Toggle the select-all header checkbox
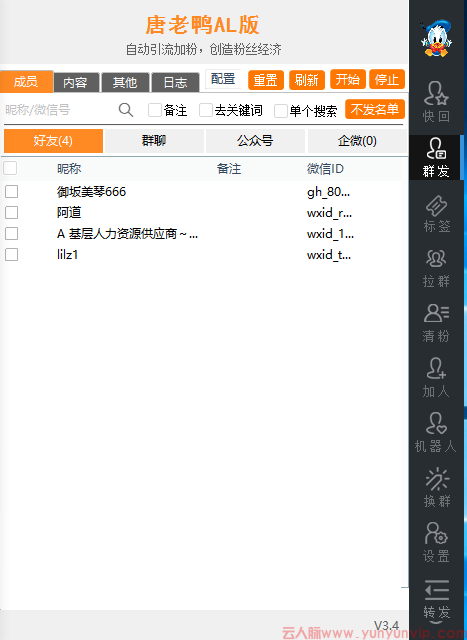467x640 pixels. tap(10, 168)
